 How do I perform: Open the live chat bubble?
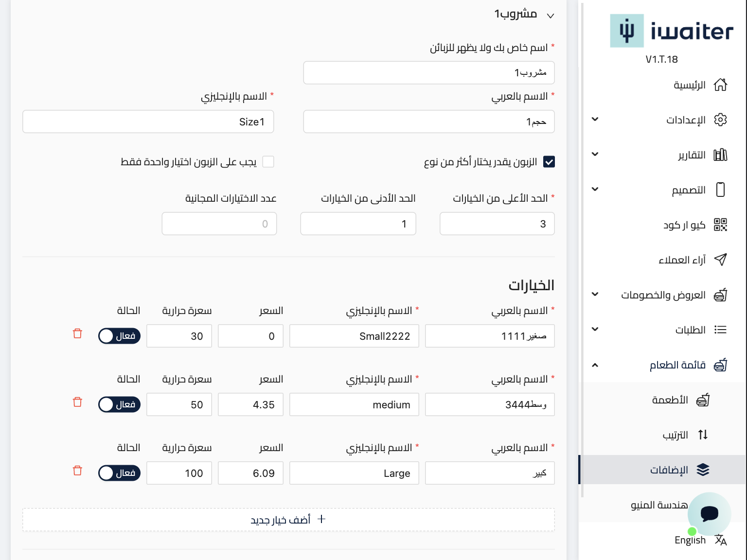point(709,513)
